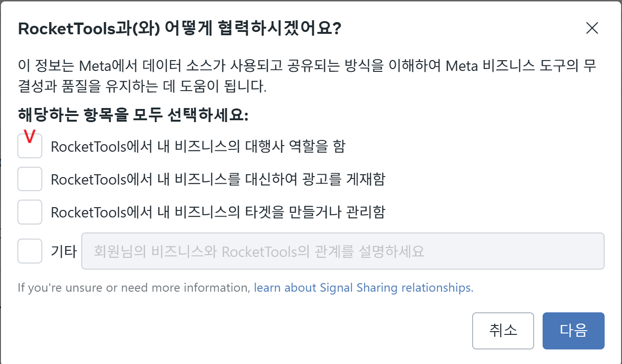Click the dialog title 어떻게 협력하시겠어요?
622x364 pixels.
[179, 29]
